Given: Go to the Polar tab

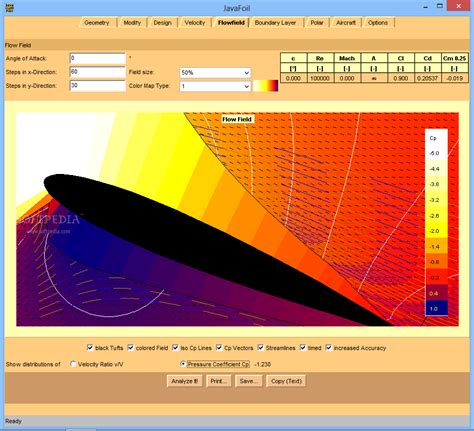Looking at the screenshot, I should (x=317, y=23).
